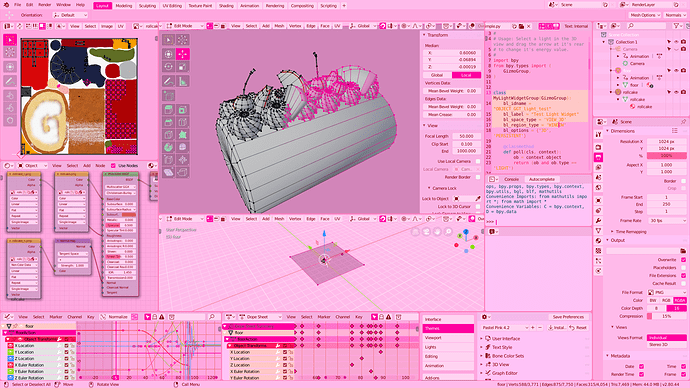Enable the Lock to 3D Cursor checkbox
690x388 pixels.
coord(478,206)
